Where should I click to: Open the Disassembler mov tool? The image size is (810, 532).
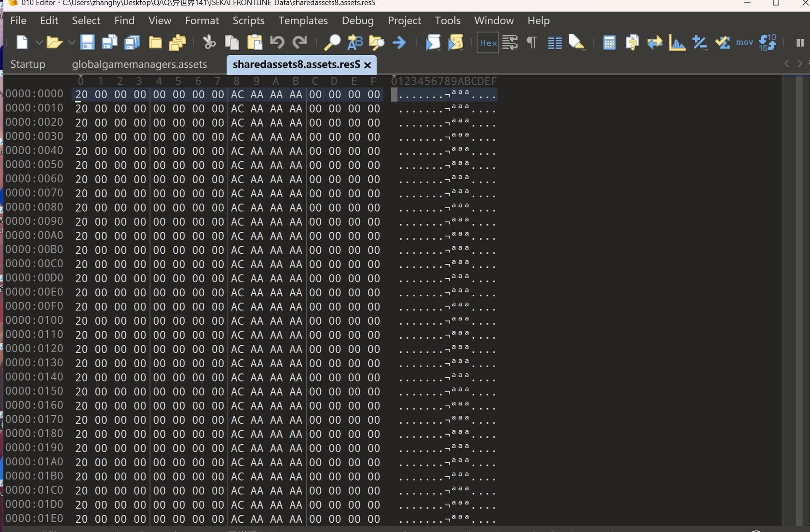click(744, 43)
